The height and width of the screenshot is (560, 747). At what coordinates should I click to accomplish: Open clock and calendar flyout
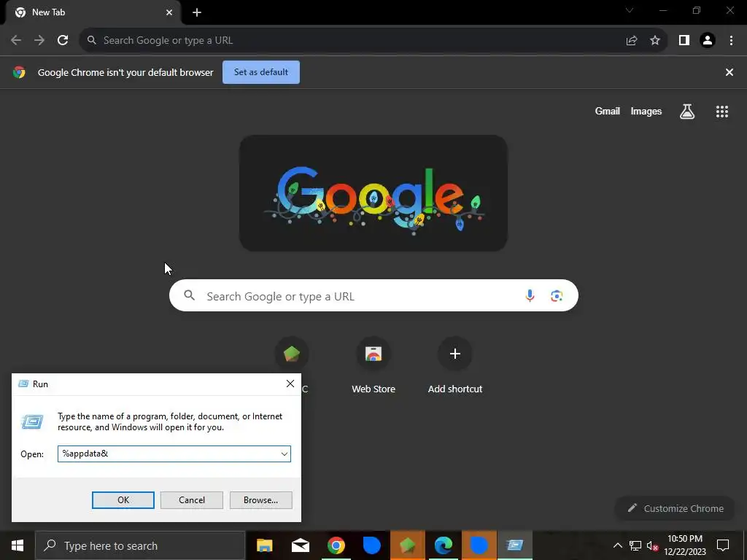click(x=685, y=545)
